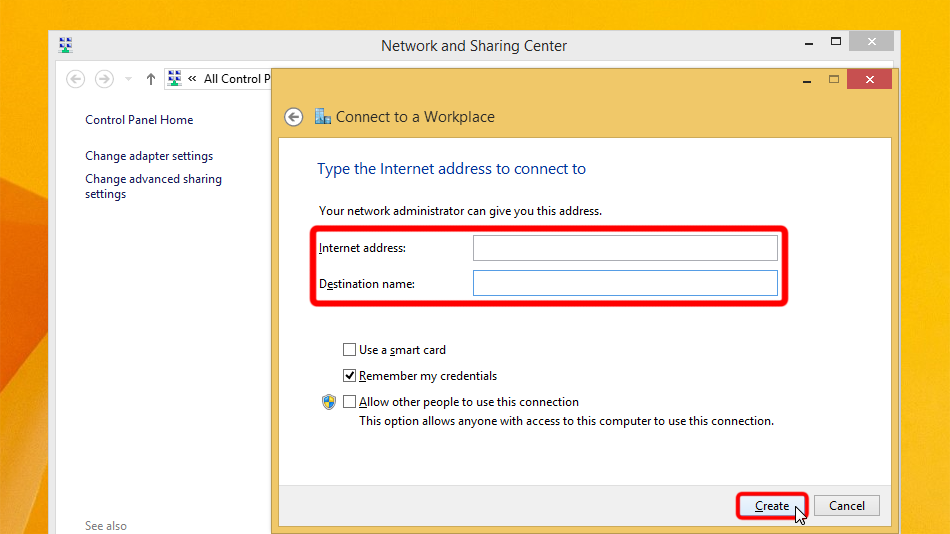Click the Network and Sharing Center title bar icon
The width and height of the screenshot is (950, 534).
[x=66, y=45]
